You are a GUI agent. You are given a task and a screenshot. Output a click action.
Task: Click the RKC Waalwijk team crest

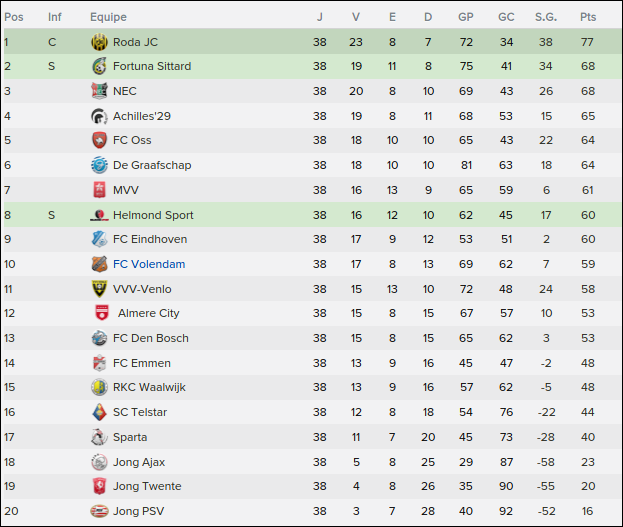[98, 387]
